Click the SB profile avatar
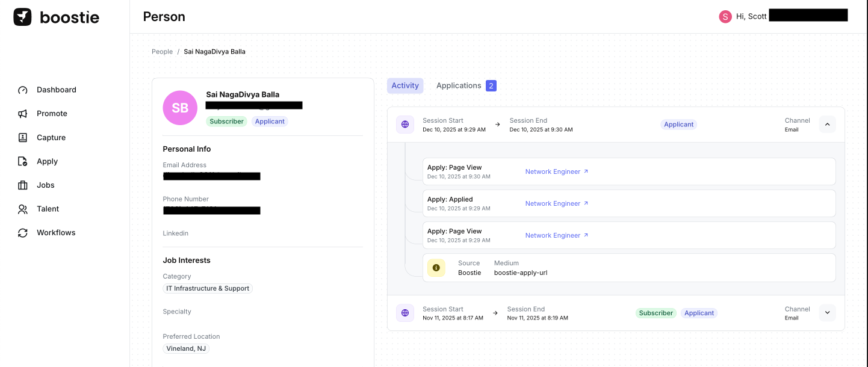This screenshot has width=868, height=367. point(180,108)
